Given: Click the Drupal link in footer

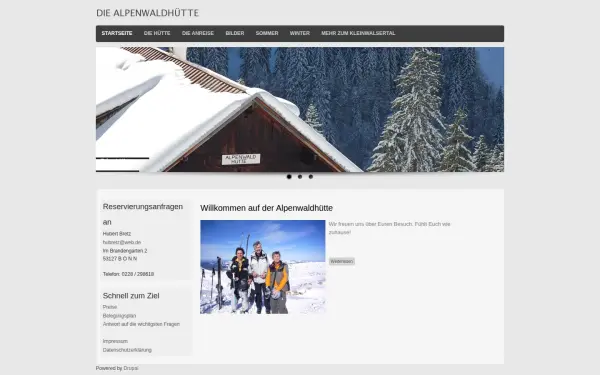Looking at the screenshot, I should point(131,368).
